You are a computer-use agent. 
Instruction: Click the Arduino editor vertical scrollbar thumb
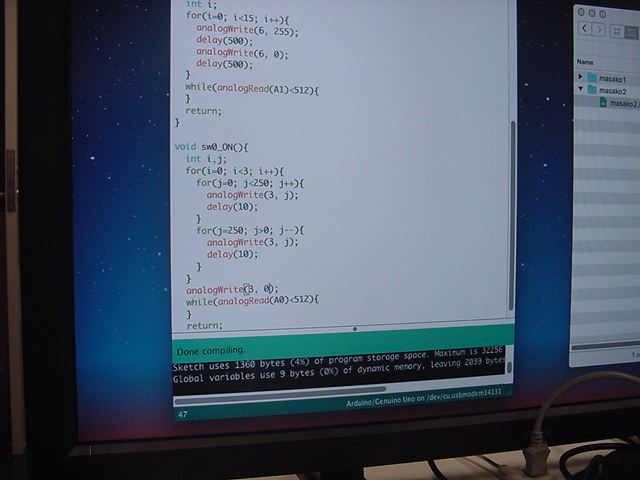(x=513, y=215)
